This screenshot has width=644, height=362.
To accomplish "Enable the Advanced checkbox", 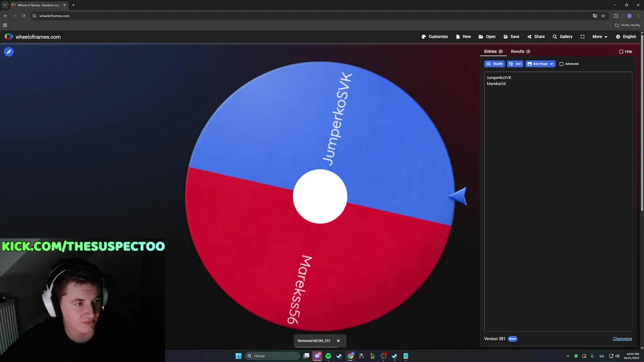I will (561, 64).
